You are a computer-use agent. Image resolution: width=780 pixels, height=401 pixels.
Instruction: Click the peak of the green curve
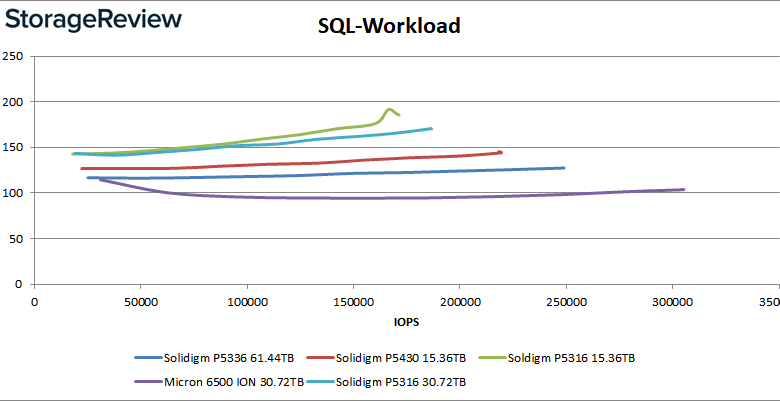[389, 109]
